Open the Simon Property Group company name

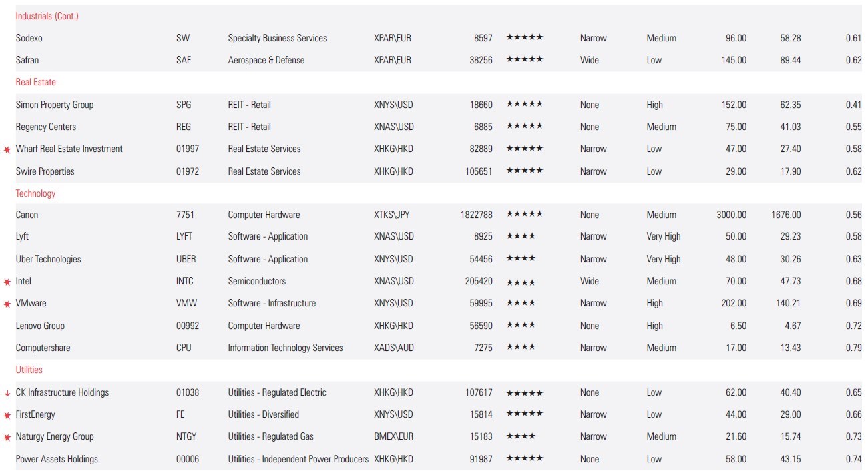55,105
